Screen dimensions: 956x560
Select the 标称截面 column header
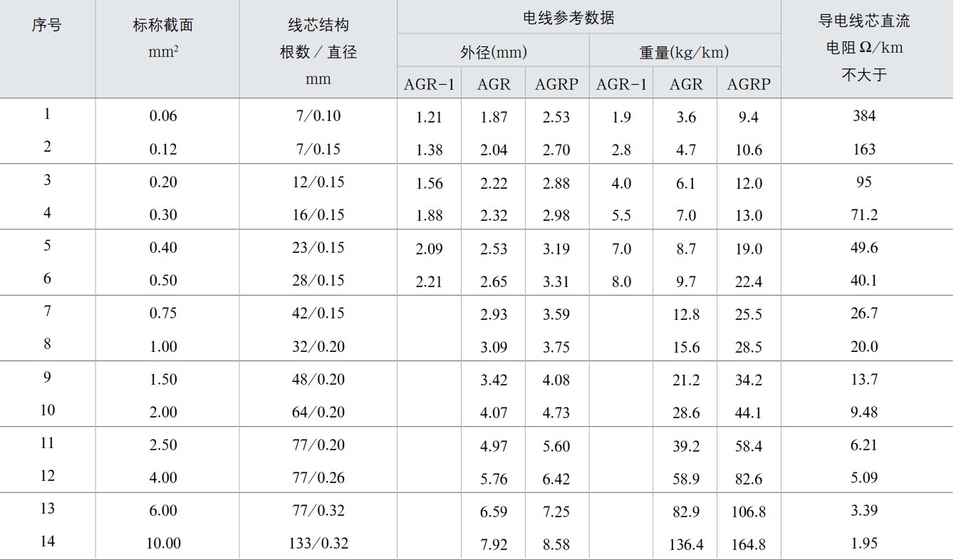tap(163, 26)
